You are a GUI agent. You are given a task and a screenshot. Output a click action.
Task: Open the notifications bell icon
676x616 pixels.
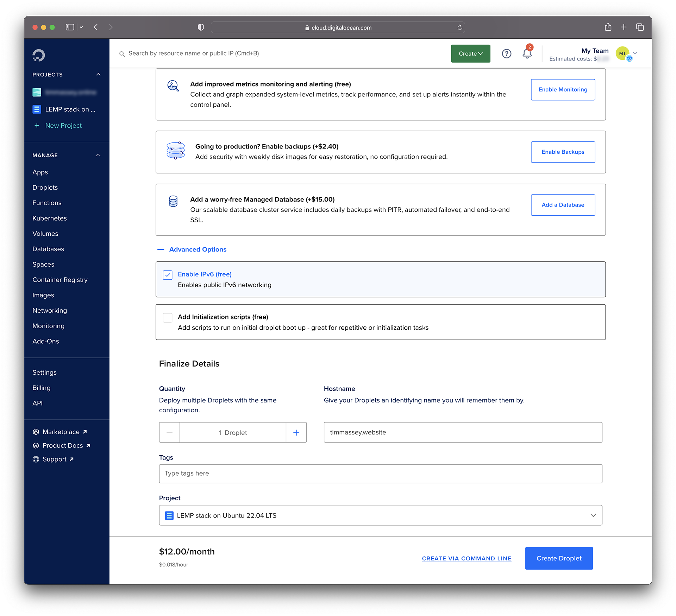coord(527,53)
